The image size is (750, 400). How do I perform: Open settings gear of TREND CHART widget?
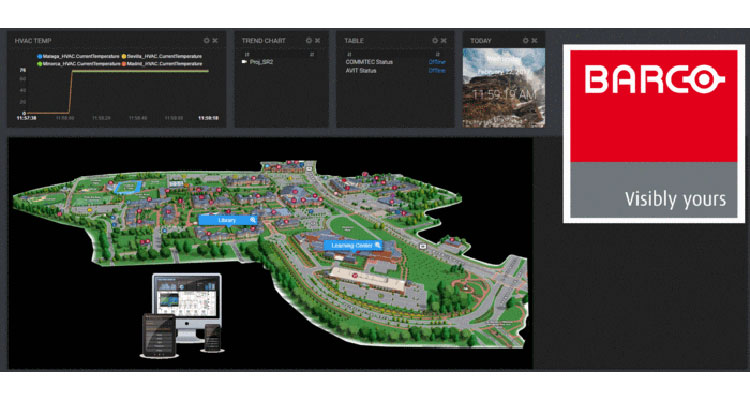309,41
